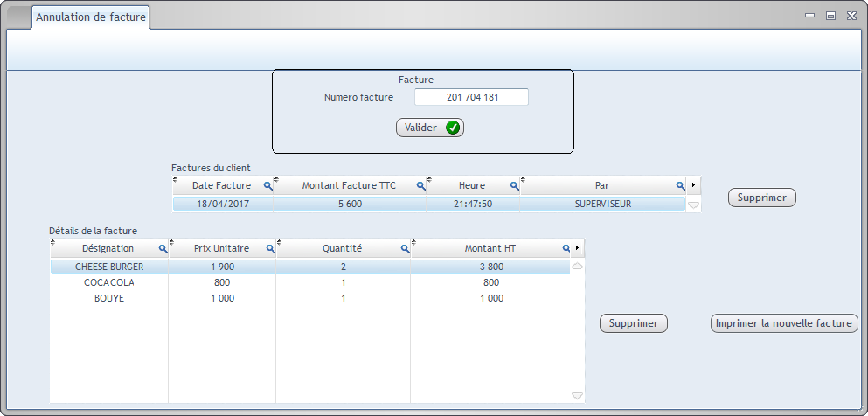
Task: Open the invoices table column menu arrow
Action: [x=693, y=185]
